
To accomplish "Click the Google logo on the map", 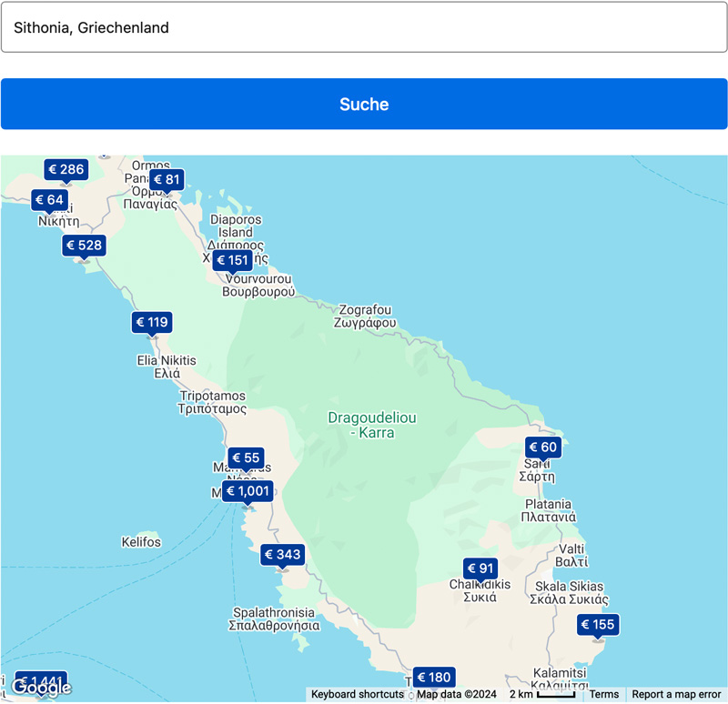I will [42, 687].
